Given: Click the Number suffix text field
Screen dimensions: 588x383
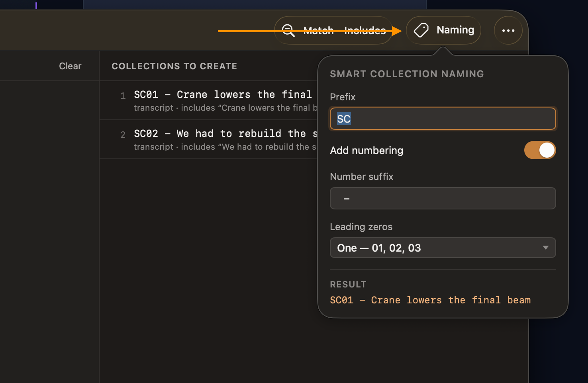Looking at the screenshot, I should click(x=443, y=198).
